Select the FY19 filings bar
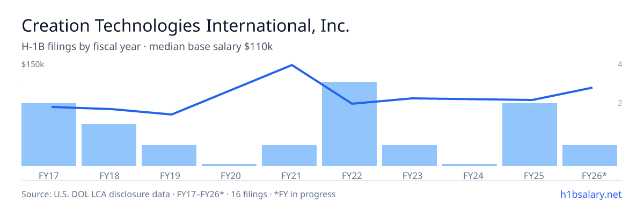644x215 pixels. (169, 155)
